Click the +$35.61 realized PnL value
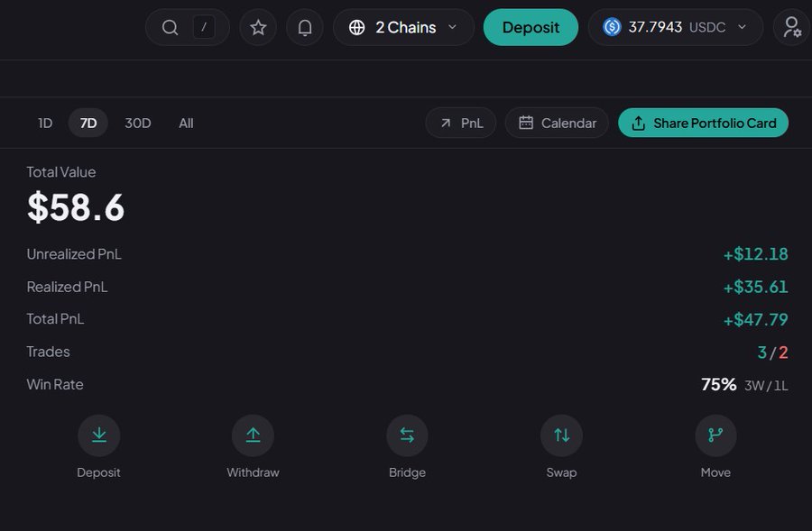Viewport: 812px width, 531px height. pyautogui.click(x=755, y=287)
